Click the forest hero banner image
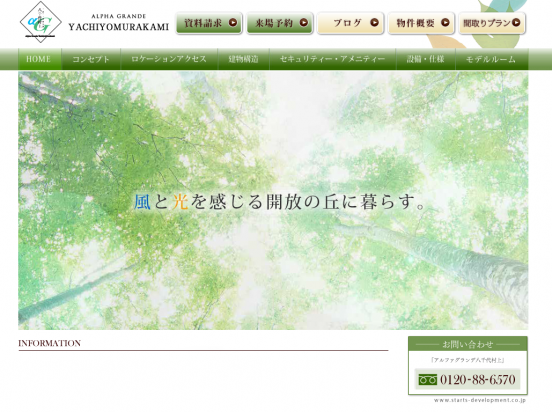This screenshot has height=412, width=552. pyautogui.click(x=273, y=200)
